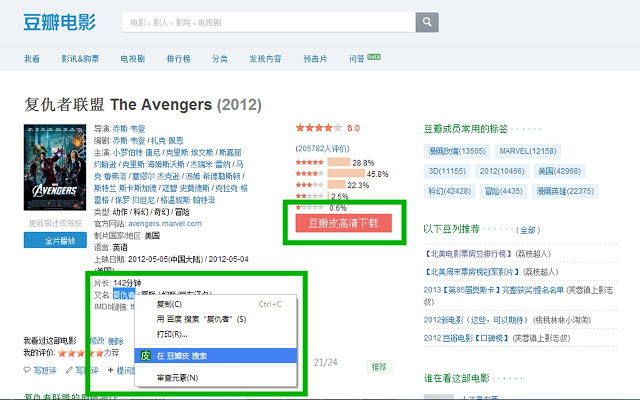This screenshot has width=640, height=400.
Task: Open 2012 豆瓣电影【口碑榜】list
Action: point(466,338)
